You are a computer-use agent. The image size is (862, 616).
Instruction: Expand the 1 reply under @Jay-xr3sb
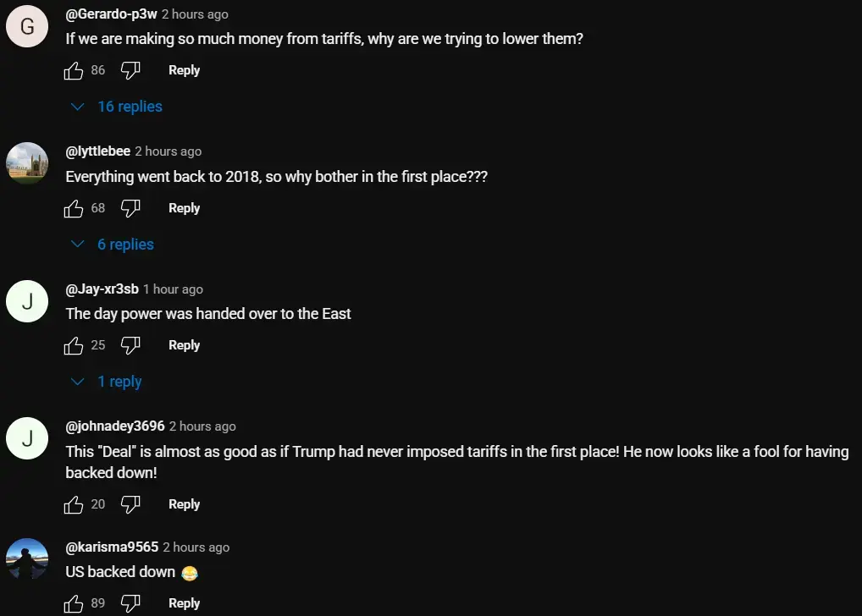click(108, 382)
